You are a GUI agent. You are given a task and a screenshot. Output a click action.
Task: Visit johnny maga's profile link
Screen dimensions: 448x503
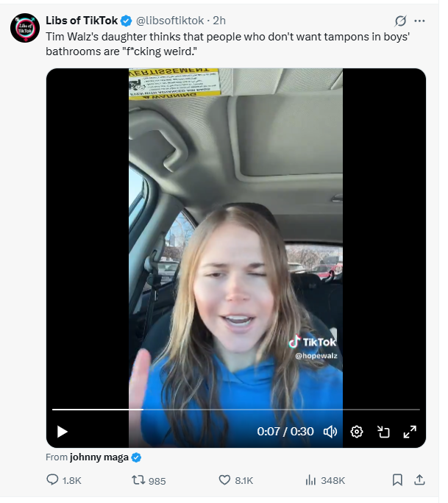99,457
